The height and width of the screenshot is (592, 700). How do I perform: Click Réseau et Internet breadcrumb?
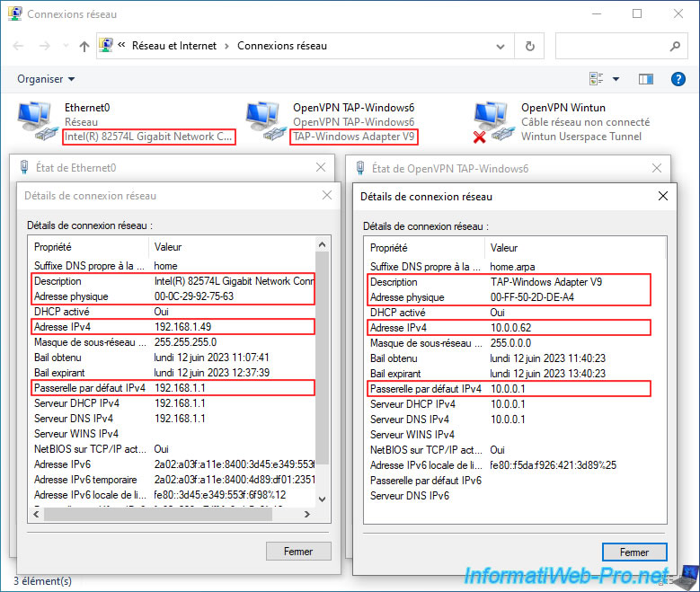click(x=174, y=46)
